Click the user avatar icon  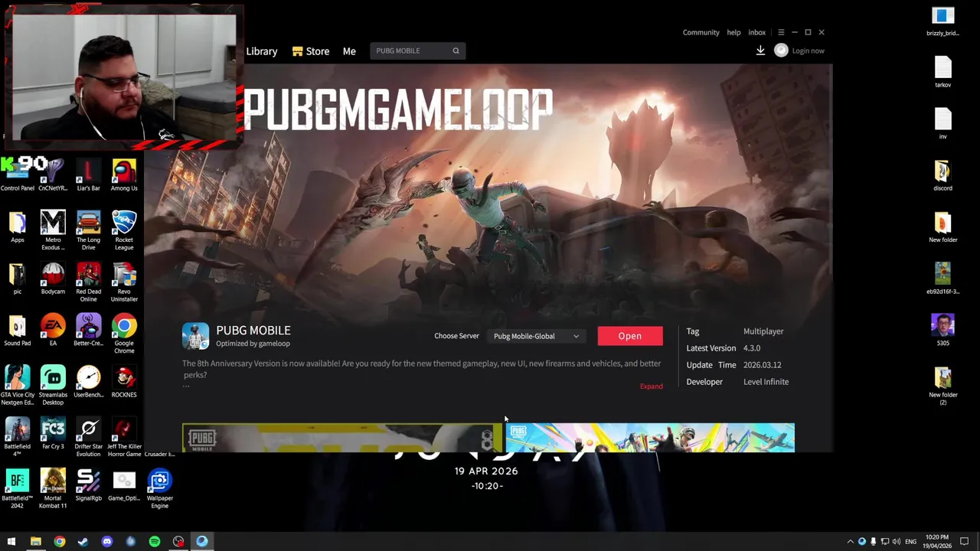(x=781, y=51)
